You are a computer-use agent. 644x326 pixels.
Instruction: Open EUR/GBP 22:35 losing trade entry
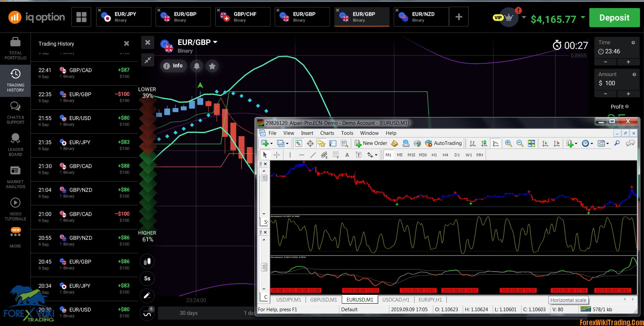(x=84, y=97)
